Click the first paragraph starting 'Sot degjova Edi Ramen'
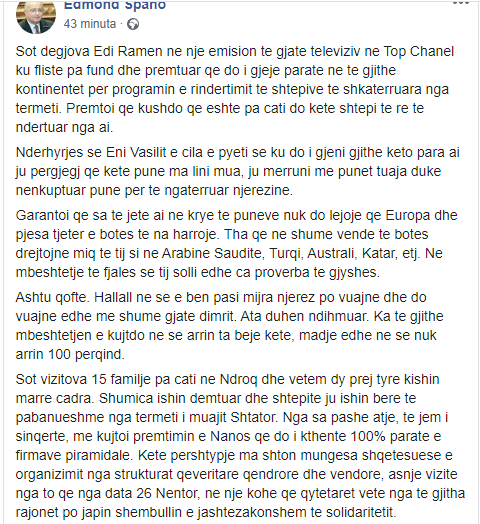This screenshot has width=480, height=524. pyautogui.click(x=235, y=90)
